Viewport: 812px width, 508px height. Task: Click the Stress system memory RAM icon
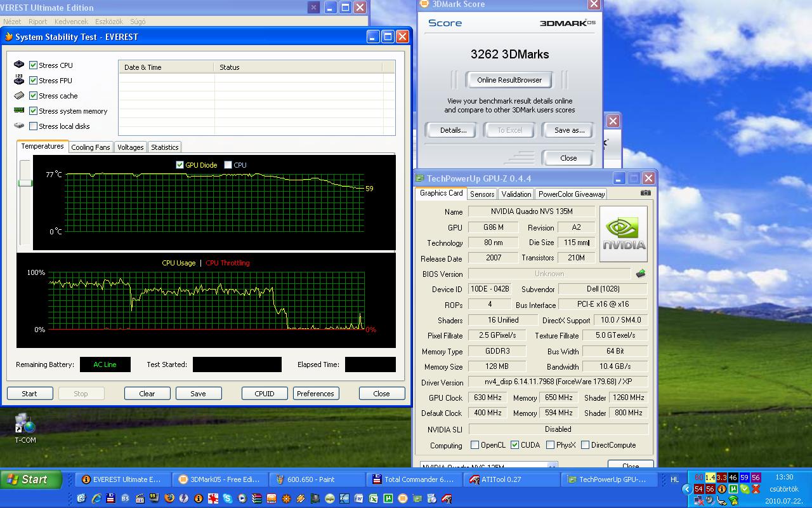[19, 110]
